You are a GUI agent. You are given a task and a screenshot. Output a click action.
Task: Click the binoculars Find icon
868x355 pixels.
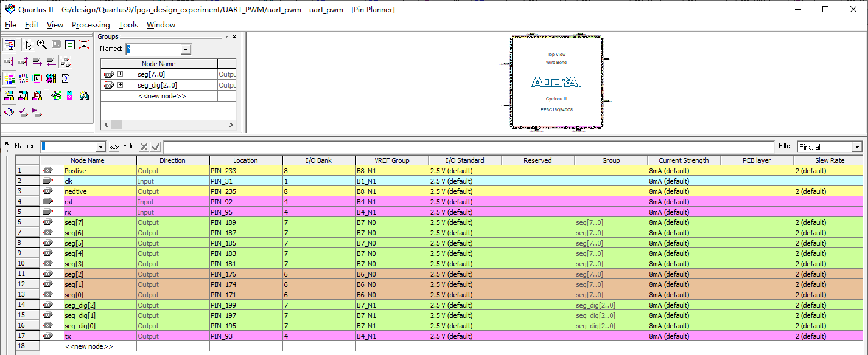tap(84, 95)
